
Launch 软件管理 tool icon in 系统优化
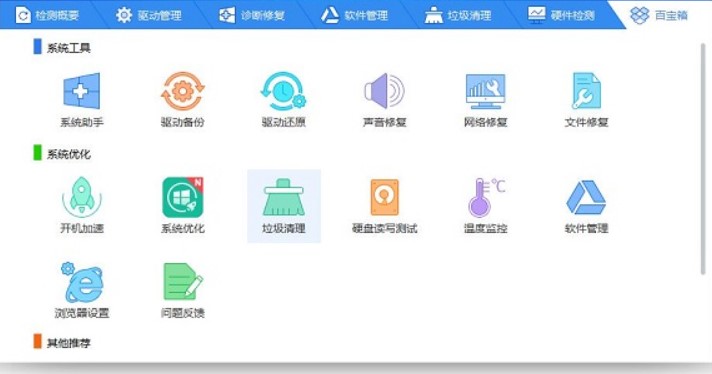586,197
